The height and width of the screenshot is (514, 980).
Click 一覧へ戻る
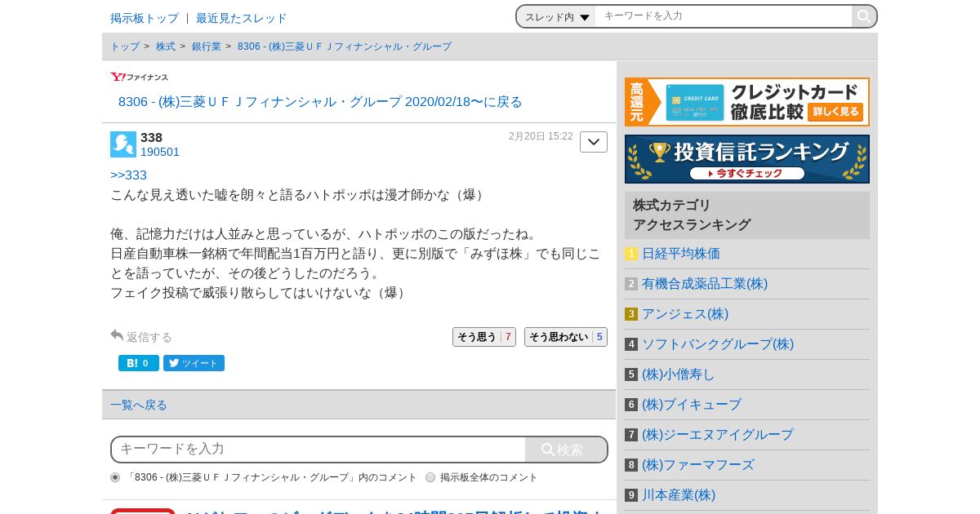139,405
